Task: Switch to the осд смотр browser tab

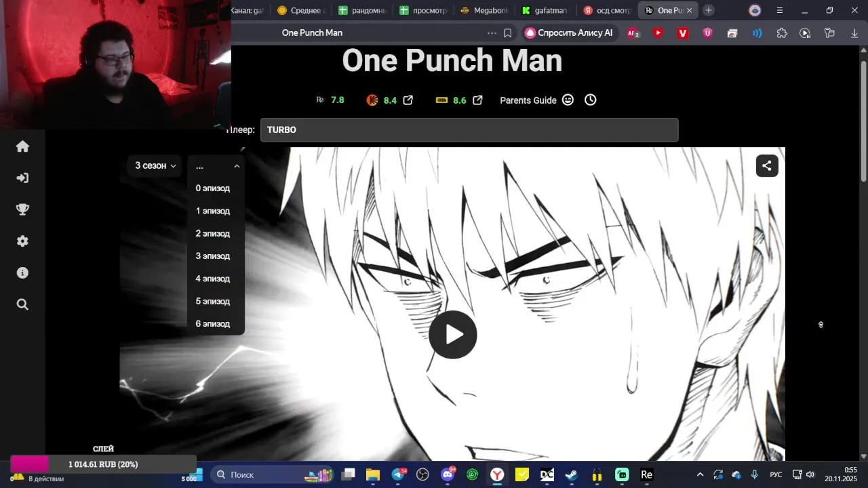Action: 607,10
